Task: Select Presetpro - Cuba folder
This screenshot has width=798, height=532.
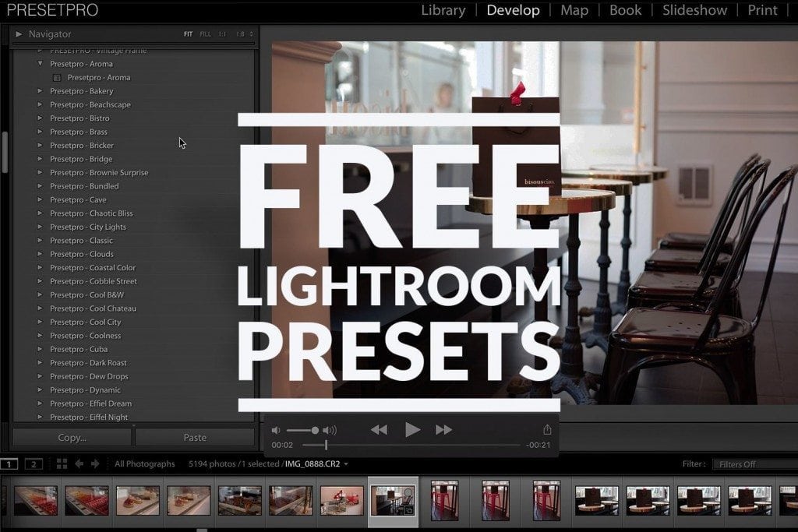Action: pyautogui.click(x=79, y=349)
